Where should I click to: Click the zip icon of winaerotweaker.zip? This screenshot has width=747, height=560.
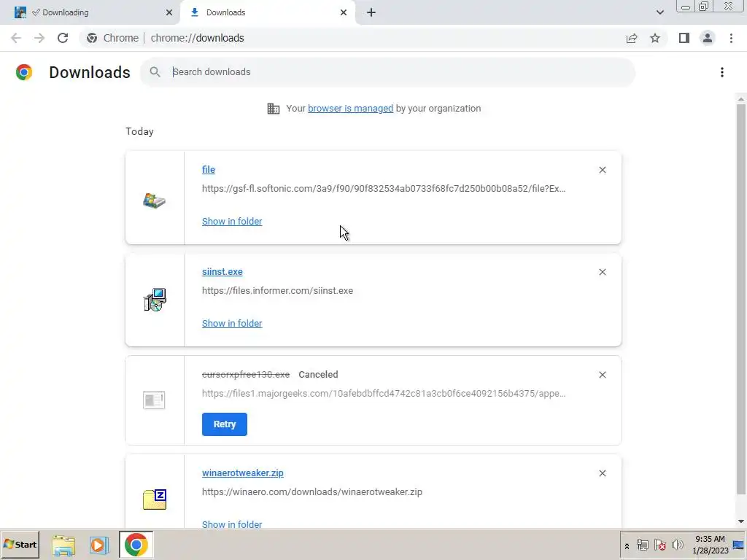click(155, 499)
